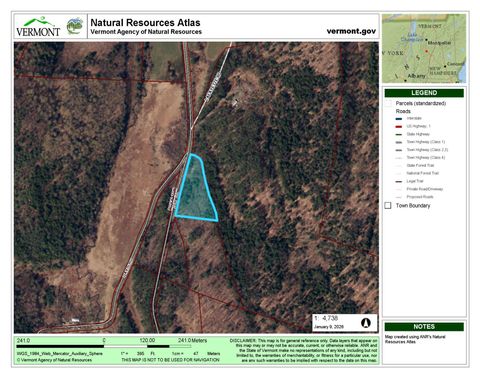Click the 241.0 Meters scale label
The width and height of the screenshot is (480, 378).
193,340
